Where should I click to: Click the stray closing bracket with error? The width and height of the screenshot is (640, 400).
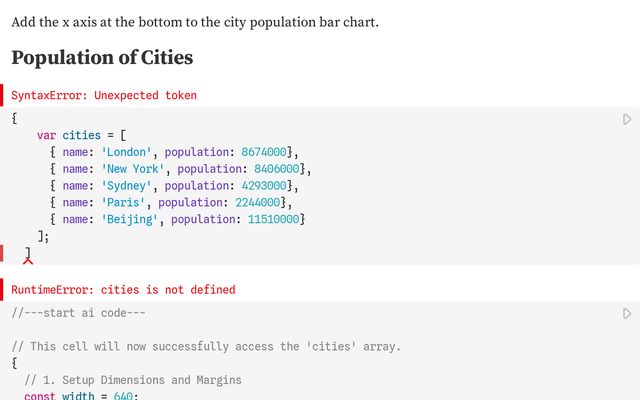click(x=28, y=252)
